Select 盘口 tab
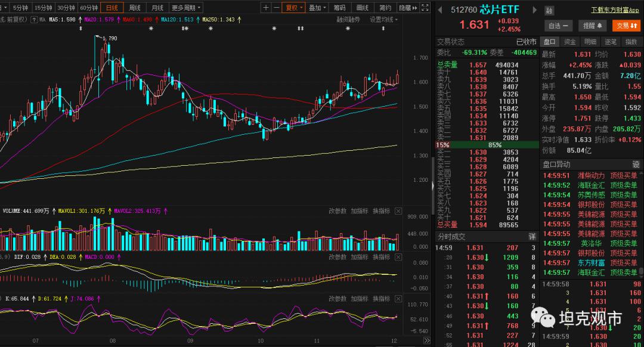The height and width of the screenshot is (347, 644). (550, 42)
